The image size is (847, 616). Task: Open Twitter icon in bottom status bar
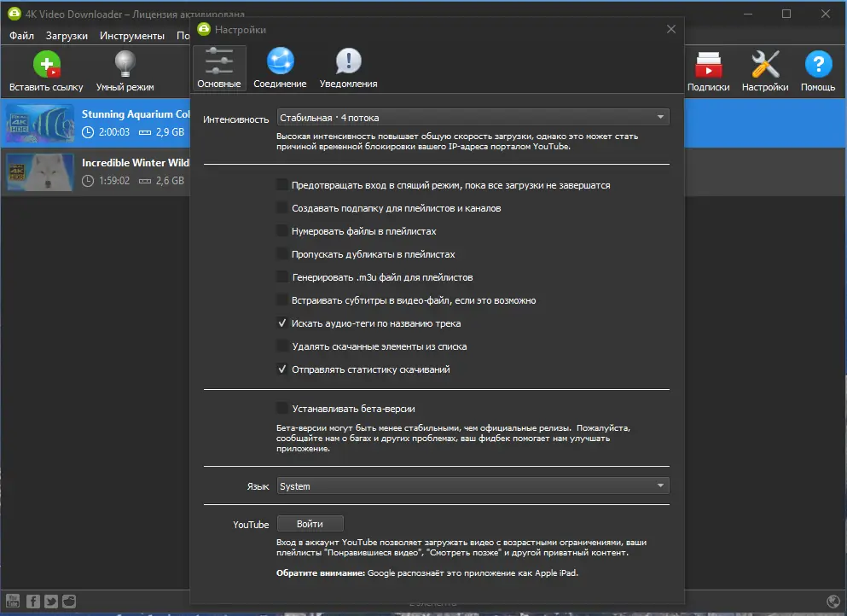pos(51,601)
